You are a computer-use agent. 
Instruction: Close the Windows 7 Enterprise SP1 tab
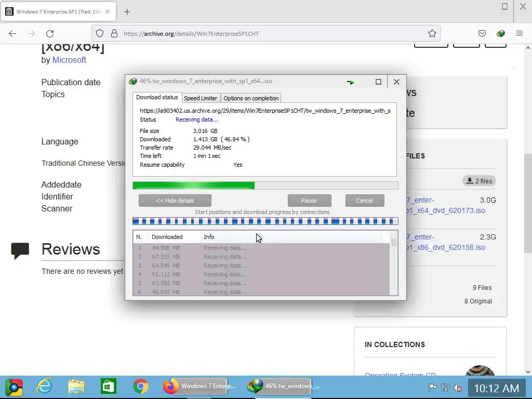click(x=108, y=11)
